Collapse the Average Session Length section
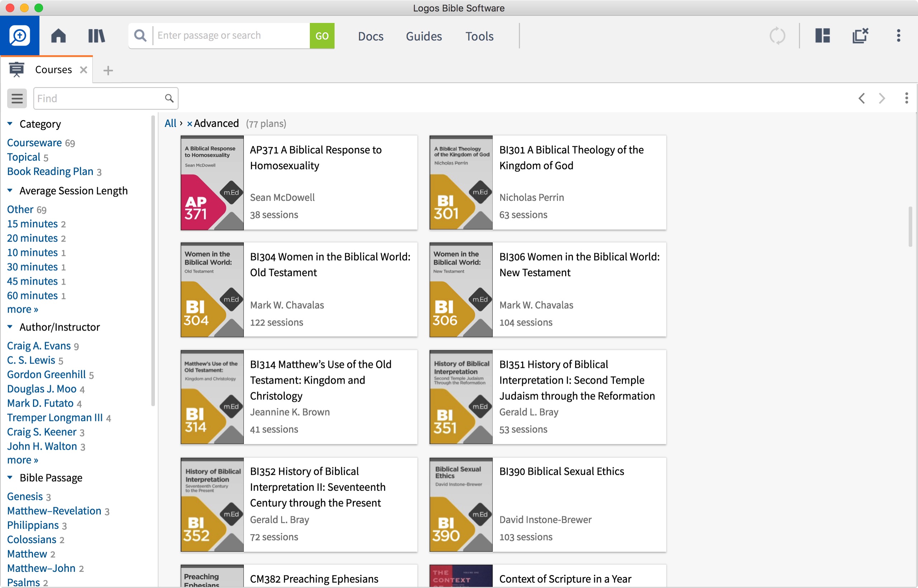918x588 pixels. coord(10,190)
